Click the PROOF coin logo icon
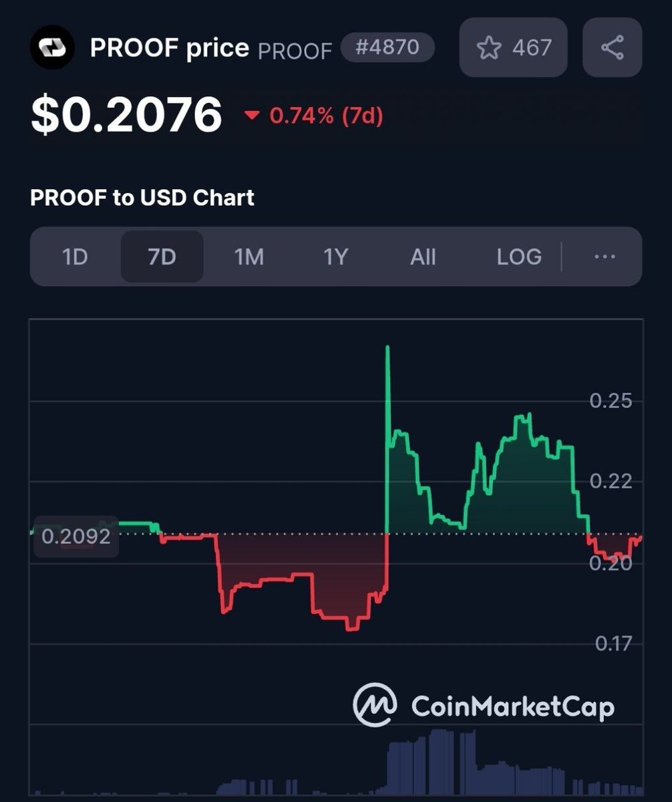This screenshot has width=672, height=802. tap(52, 47)
